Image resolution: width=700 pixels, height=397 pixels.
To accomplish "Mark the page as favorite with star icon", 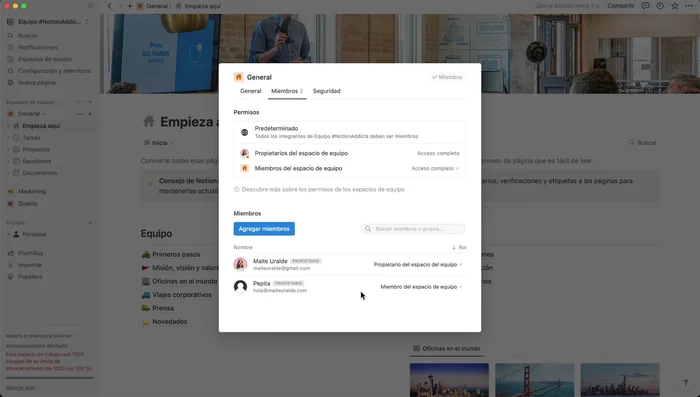I will [x=675, y=6].
